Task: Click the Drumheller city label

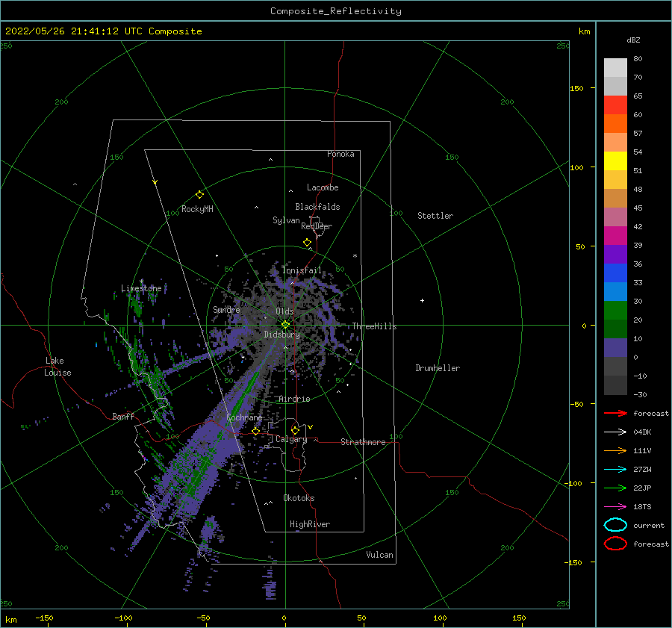Action: 438,368
